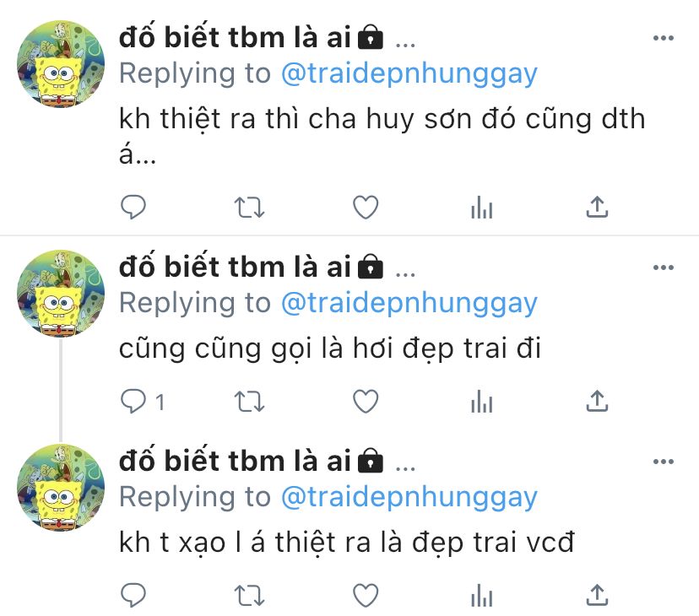Like the tweet "cũng cũng gọi là hơi đẹp trai đi"
The image size is (699, 616).
click(366, 401)
